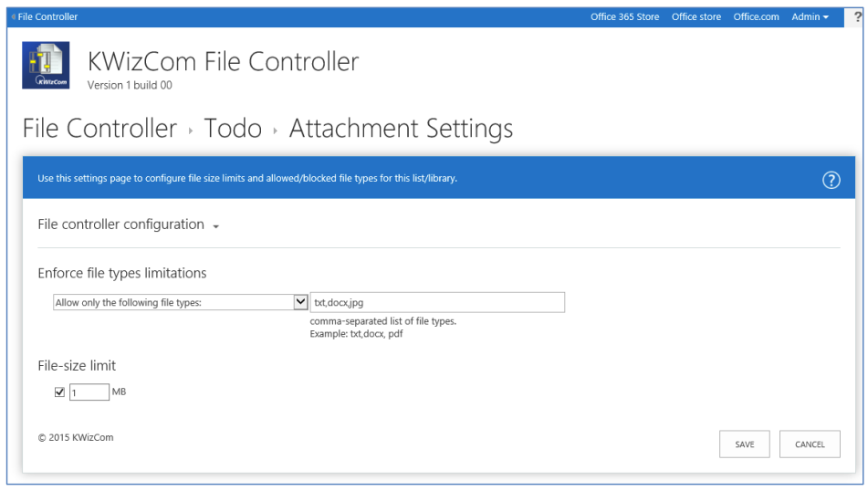
Task: Click File Controller in the top bar
Action: (47, 16)
